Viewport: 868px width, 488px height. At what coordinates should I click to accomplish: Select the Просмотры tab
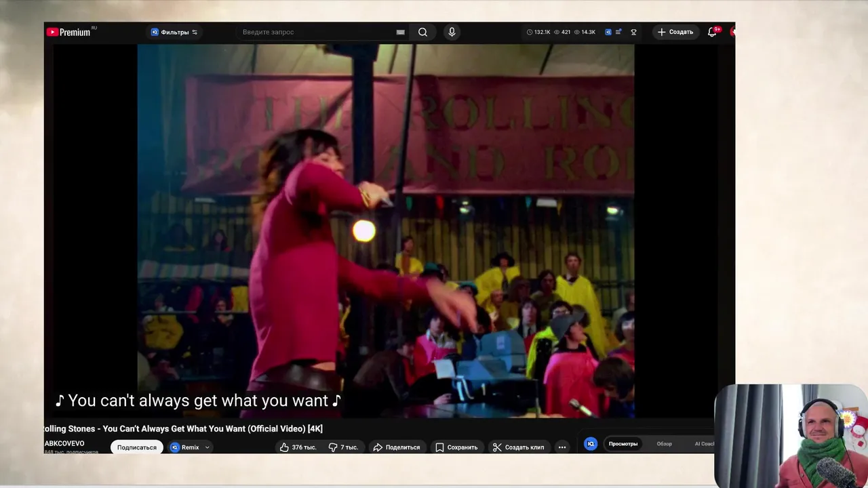pos(623,444)
